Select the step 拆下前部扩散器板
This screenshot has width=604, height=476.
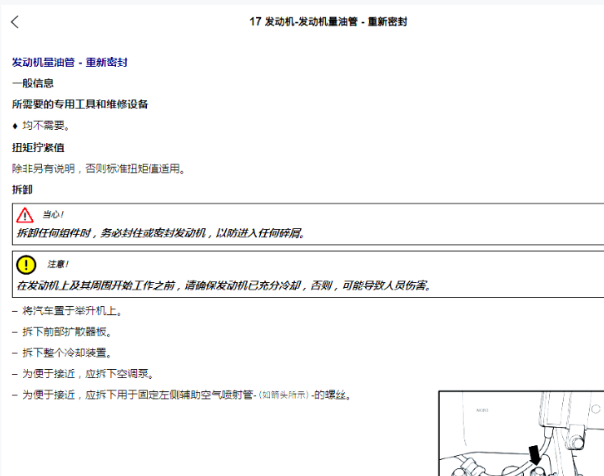(67, 332)
